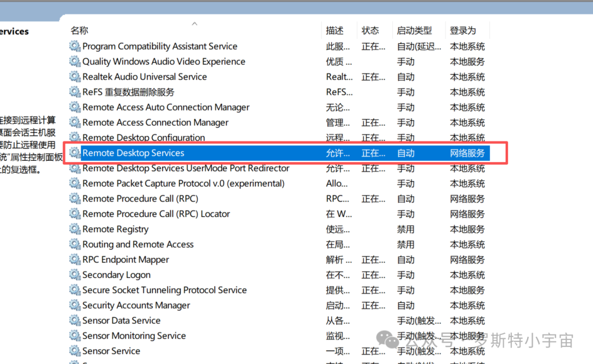Screen dimensions: 593x364
Task: Select Remote Packet Capture Protocol v.0 (experimental)
Action: (183, 183)
